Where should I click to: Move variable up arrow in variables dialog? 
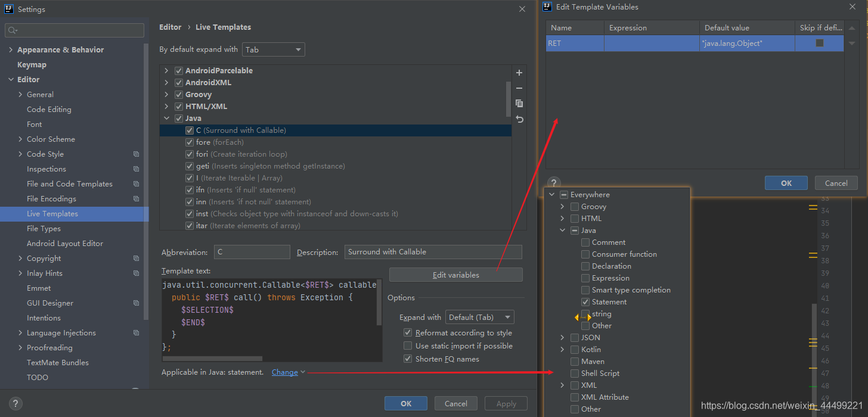coord(852,28)
